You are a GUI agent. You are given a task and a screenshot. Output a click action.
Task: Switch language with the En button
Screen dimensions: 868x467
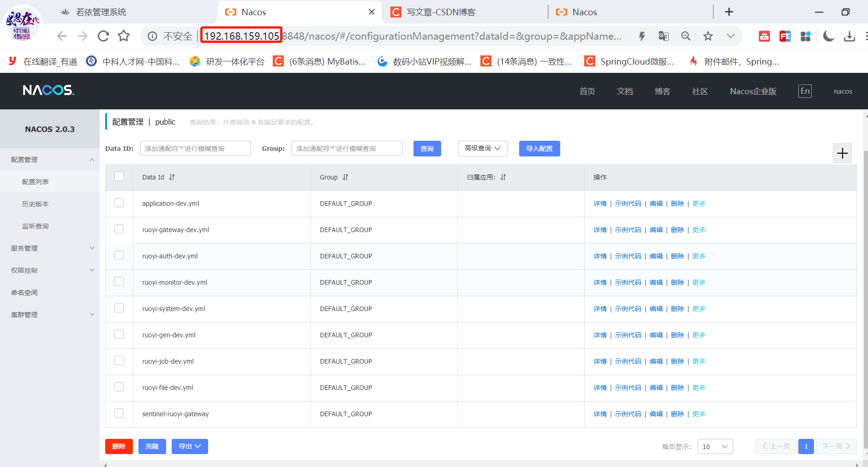[805, 91]
